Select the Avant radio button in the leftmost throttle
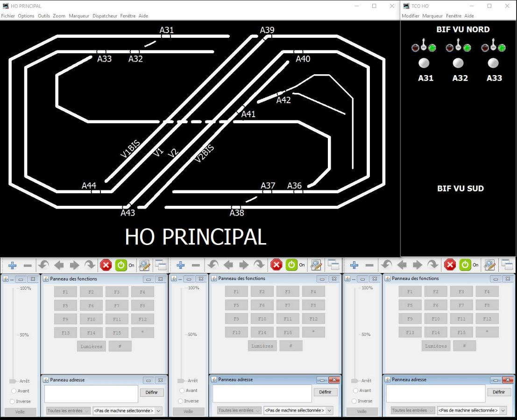This screenshot has height=420, width=517. pos(14,391)
